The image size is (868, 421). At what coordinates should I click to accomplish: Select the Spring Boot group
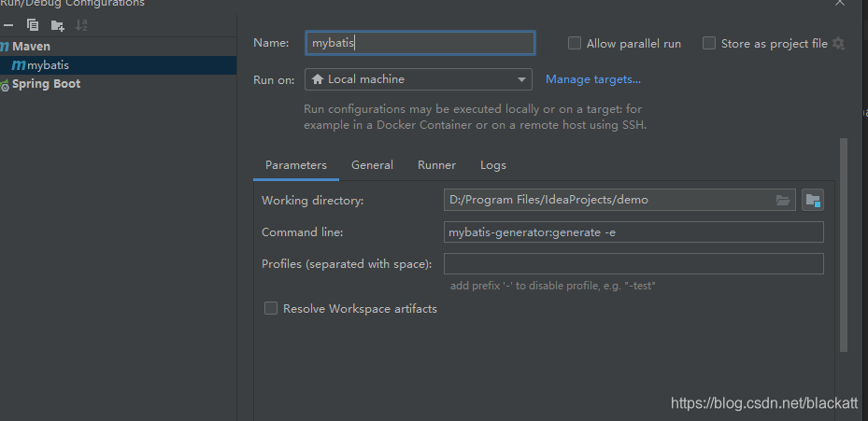tap(46, 84)
